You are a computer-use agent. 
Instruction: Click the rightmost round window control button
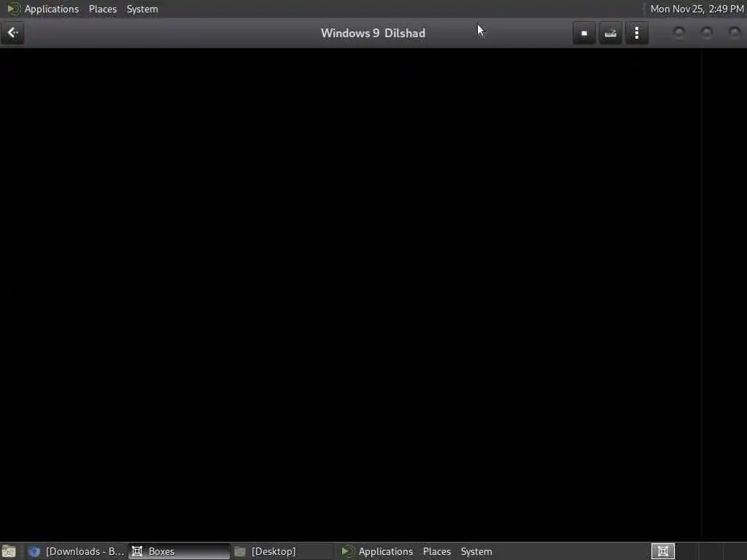(x=735, y=33)
